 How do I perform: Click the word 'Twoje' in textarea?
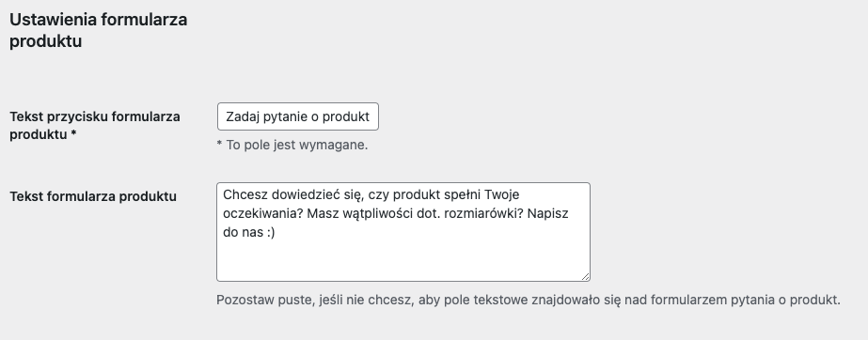tap(501, 194)
